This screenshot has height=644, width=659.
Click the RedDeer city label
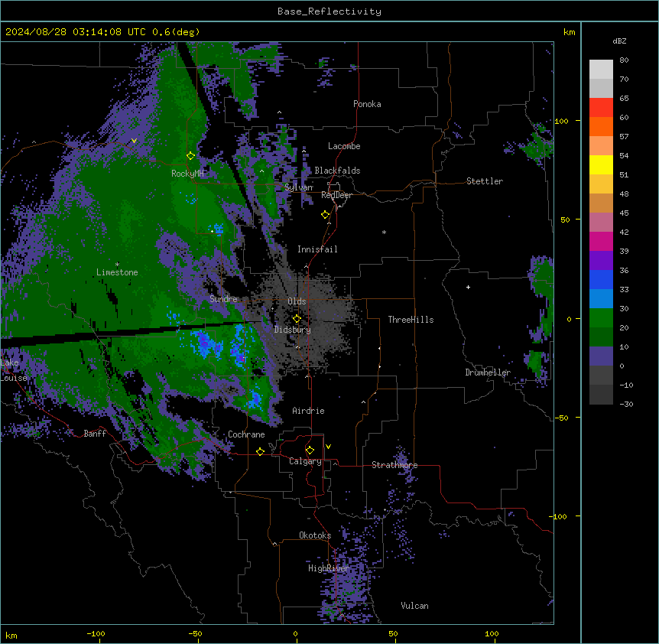tap(336, 195)
